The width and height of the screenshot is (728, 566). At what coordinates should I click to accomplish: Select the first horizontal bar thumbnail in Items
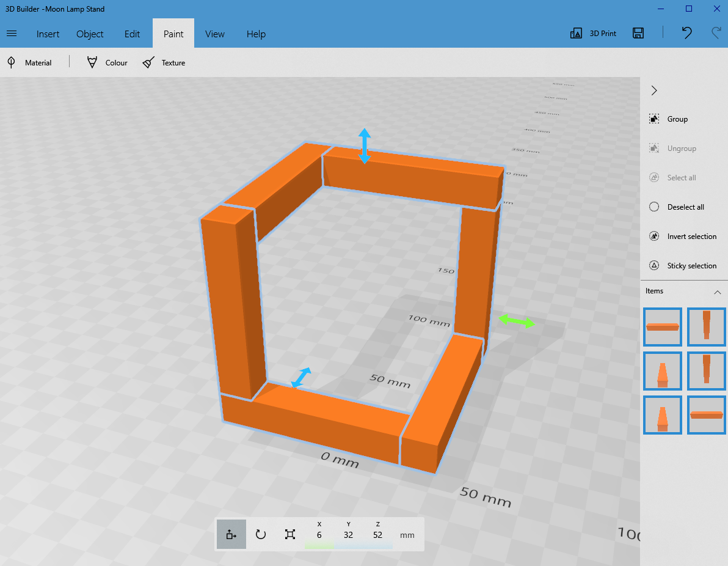click(x=662, y=326)
